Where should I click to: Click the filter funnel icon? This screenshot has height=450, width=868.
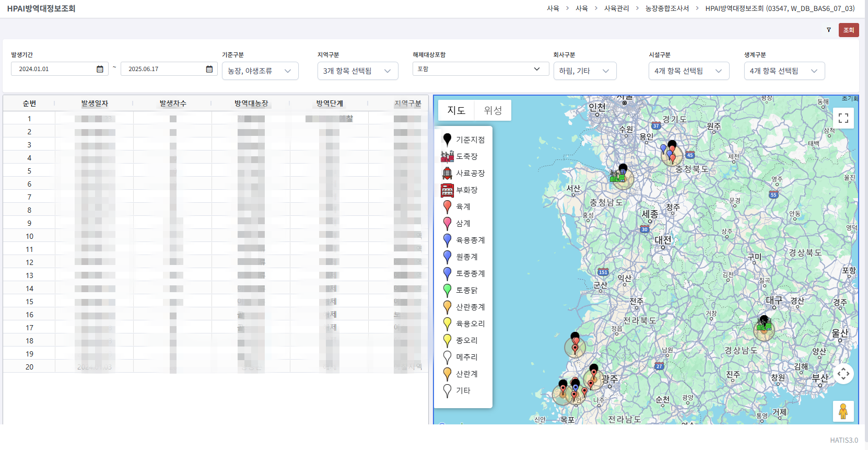coord(829,30)
